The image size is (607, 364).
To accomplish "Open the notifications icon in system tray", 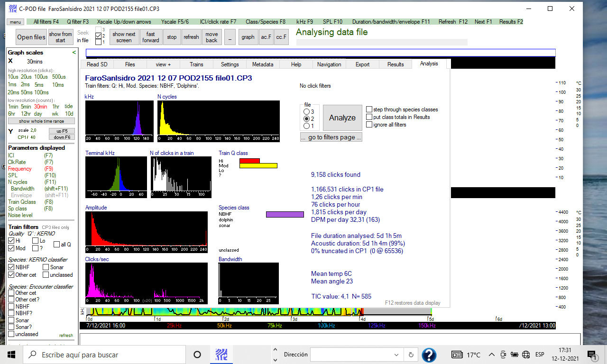I will [591, 355].
